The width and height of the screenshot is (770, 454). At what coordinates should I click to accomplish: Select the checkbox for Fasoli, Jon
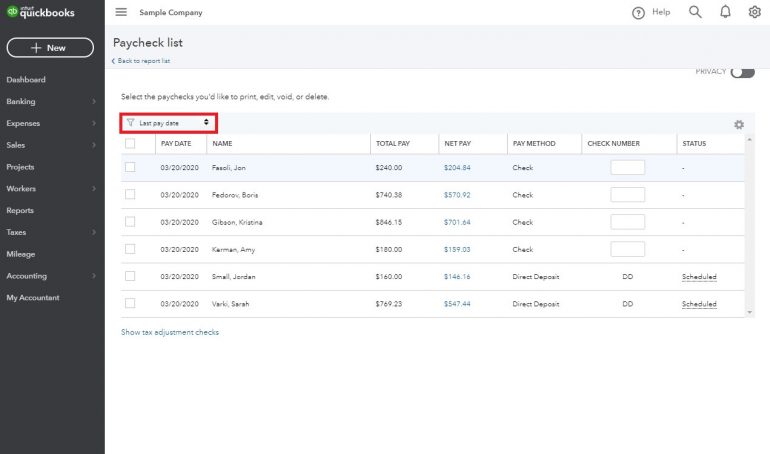pos(130,168)
